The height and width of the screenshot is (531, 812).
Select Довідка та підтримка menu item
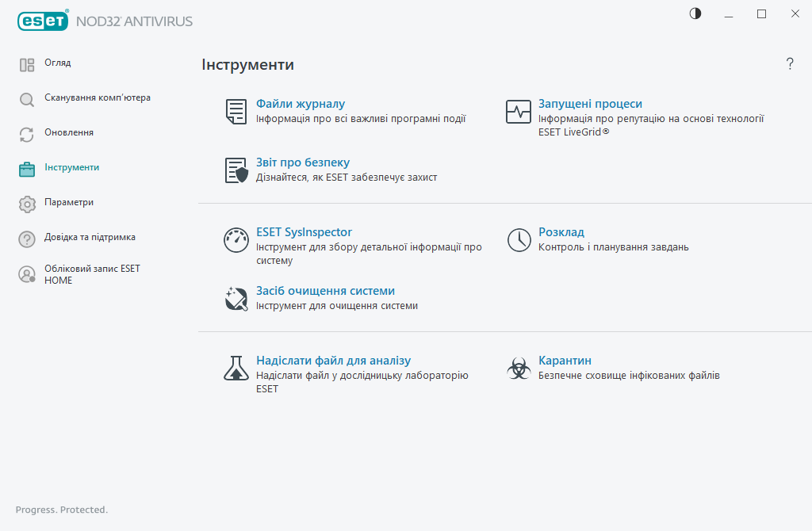coord(89,238)
